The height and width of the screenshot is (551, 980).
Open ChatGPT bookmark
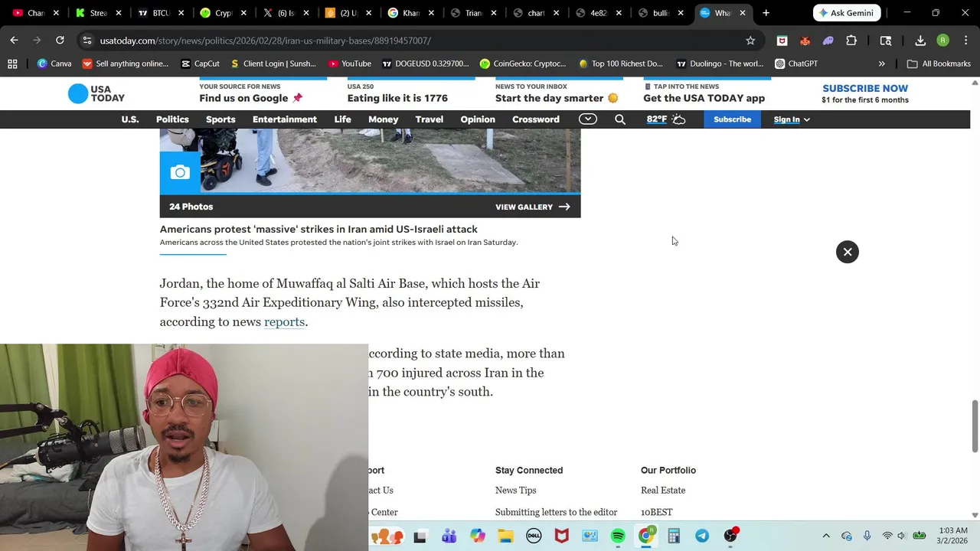pos(796,64)
